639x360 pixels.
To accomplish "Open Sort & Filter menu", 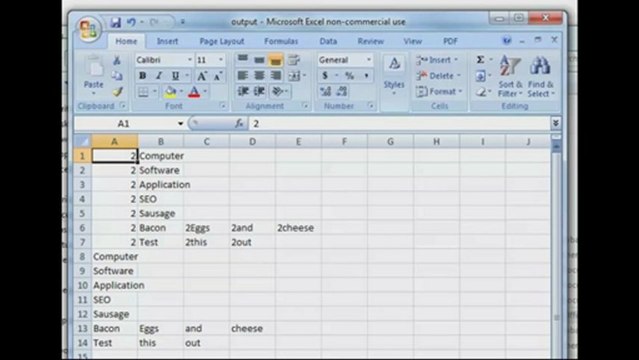I will [510, 76].
